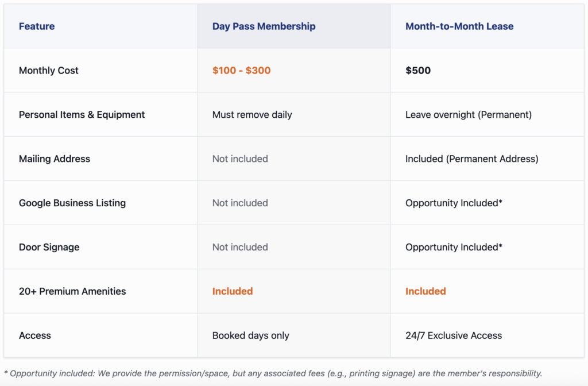Image resolution: width=588 pixels, height=386 pixels.
Task: Click the Day Pass Membership column header
Action: pos(264,26)
